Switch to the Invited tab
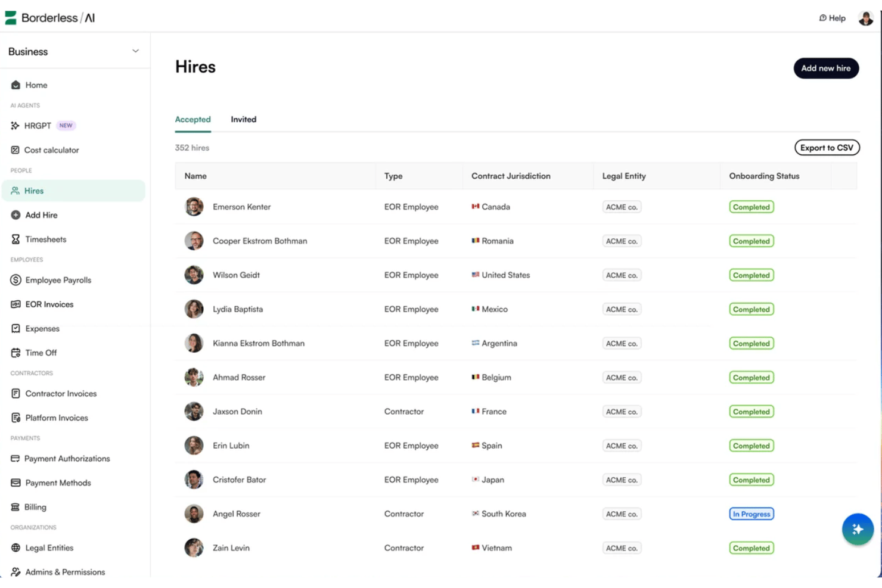Viewport: 882px width, 588px height. 243,119
